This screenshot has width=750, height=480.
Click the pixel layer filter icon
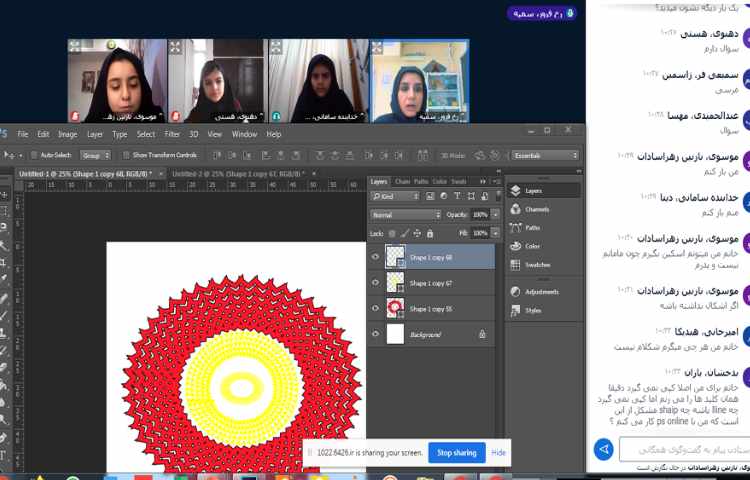(x=430, y=196)
